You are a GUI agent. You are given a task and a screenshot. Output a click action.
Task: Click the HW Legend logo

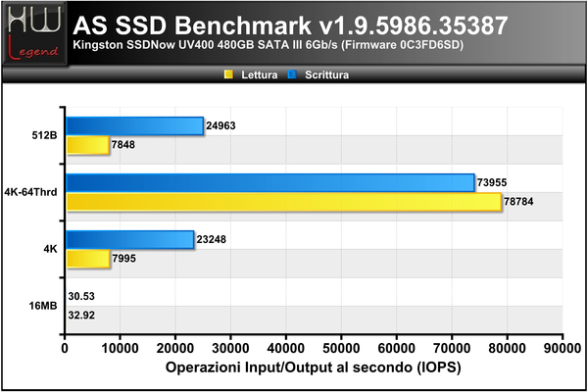point(35,33)
